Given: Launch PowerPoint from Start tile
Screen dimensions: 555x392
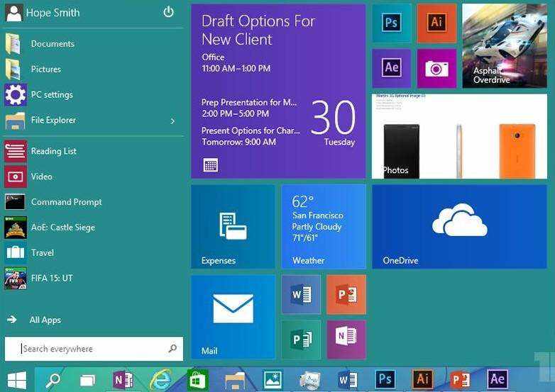Looking at the screenshot, I should tap(346, 294).
